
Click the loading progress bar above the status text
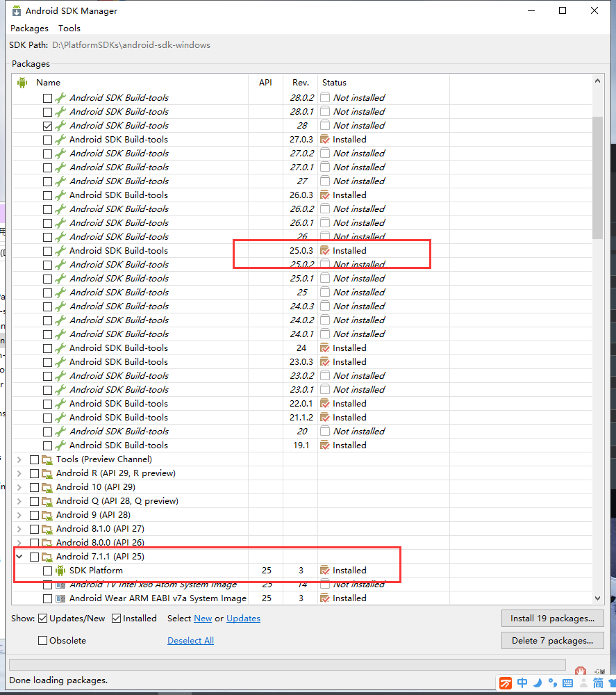[288, 665]
